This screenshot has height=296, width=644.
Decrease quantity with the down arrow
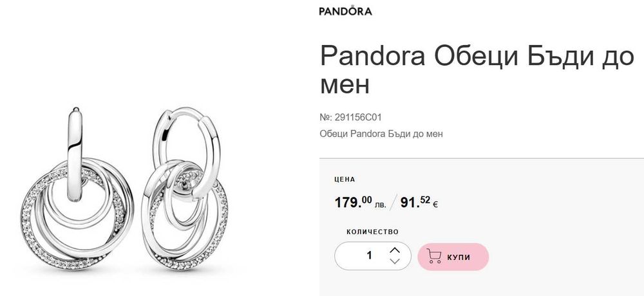395,261
